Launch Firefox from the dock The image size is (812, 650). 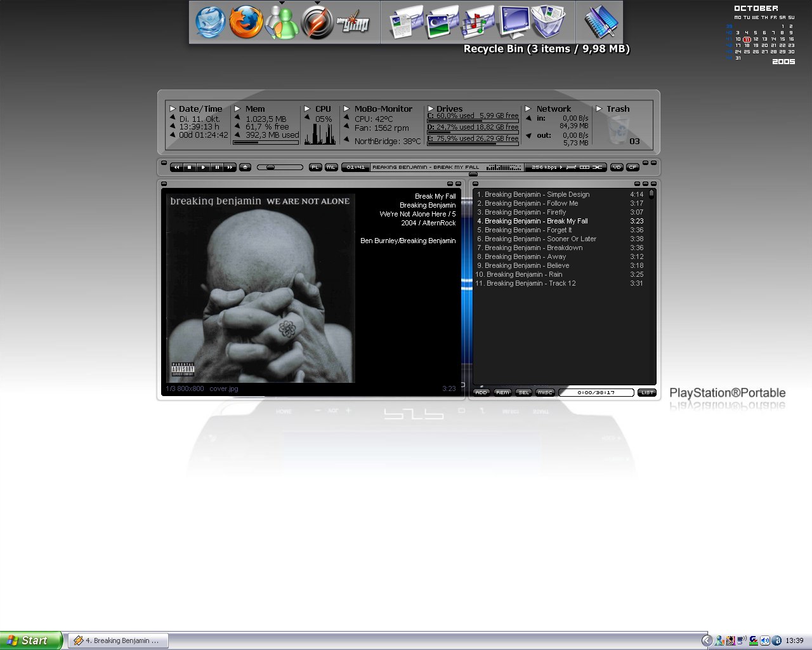pos(246,22)
